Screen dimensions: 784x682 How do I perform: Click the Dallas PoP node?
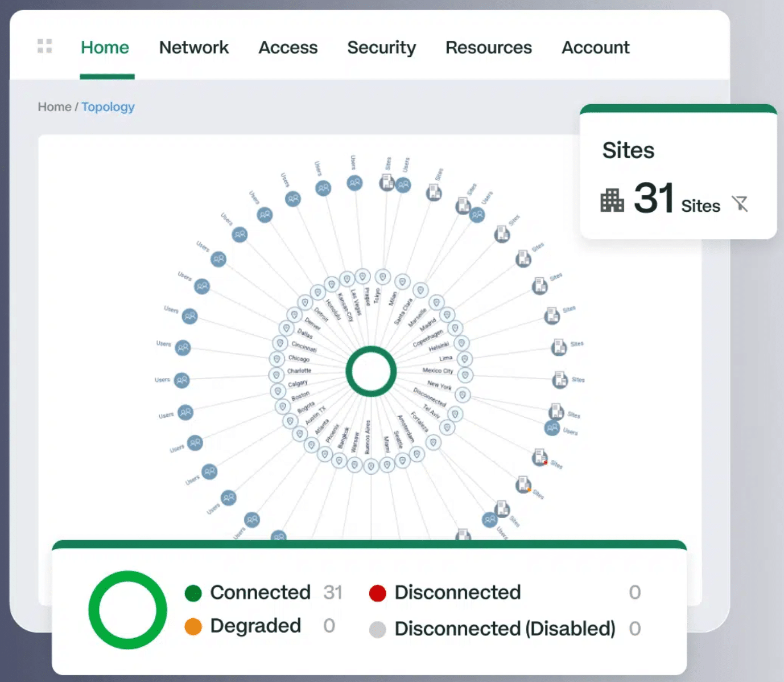[286, 328]
